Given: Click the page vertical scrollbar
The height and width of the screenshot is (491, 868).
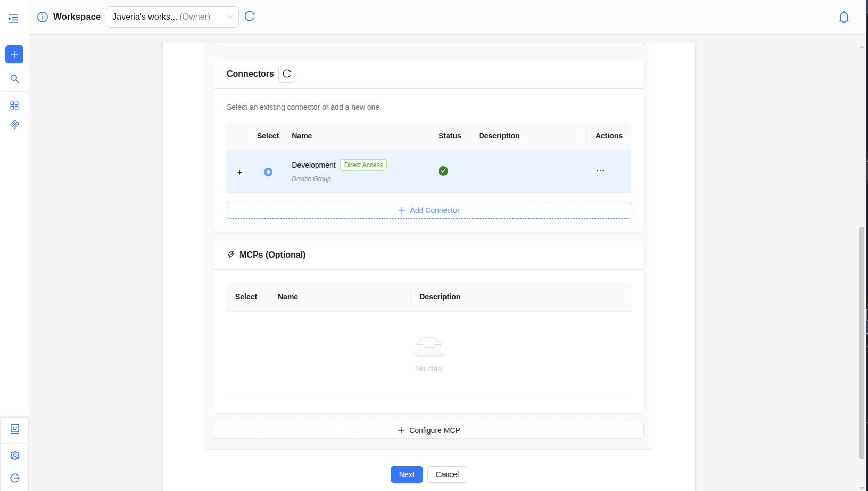Looking at the screenshot, I should [x=862, y=341].
